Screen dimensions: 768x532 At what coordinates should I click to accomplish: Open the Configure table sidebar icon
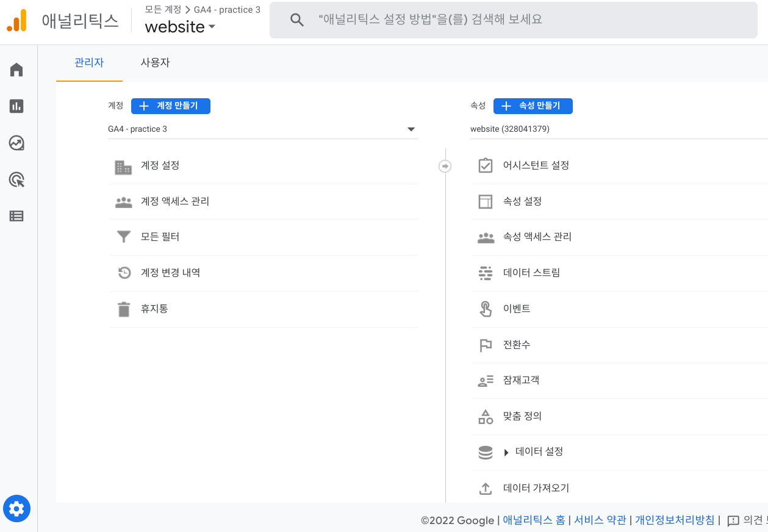(x=16, y=216)
